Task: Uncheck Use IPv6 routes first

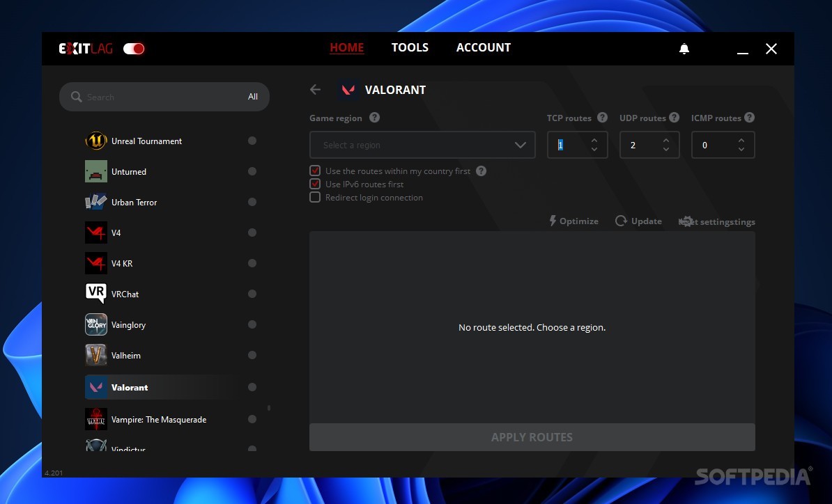Action: click(315, 184)
